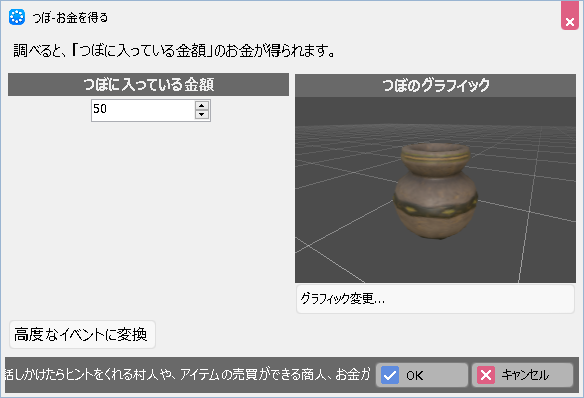Click the pot's rim in preview

[x=435, y=153]
